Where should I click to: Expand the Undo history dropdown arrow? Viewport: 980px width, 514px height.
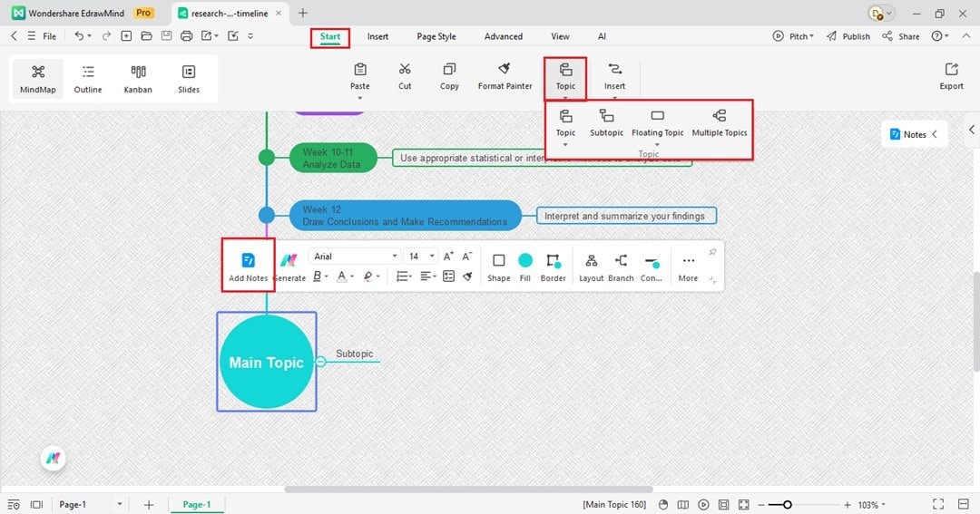89,36
